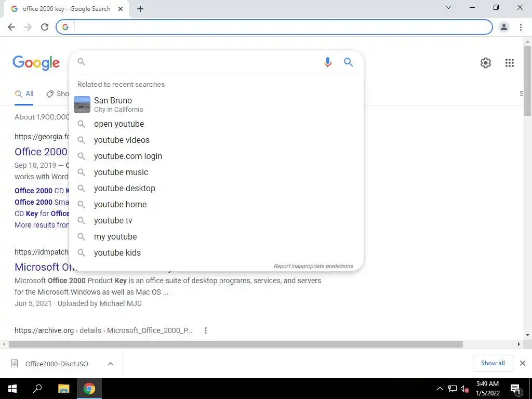Click the horizontal scrollbar right arrow
The height and width of the screenshot is (399, 532).
click(519, 344)
